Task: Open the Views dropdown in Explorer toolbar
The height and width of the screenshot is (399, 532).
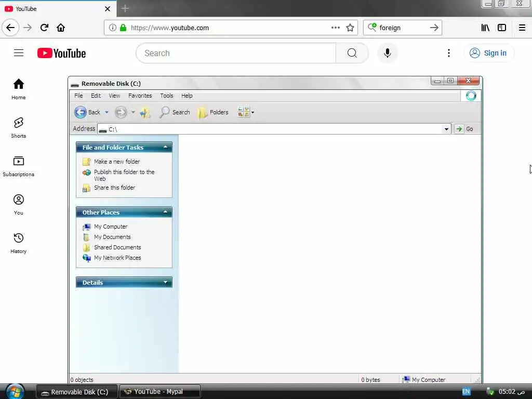Action: [x=246, y=112]
